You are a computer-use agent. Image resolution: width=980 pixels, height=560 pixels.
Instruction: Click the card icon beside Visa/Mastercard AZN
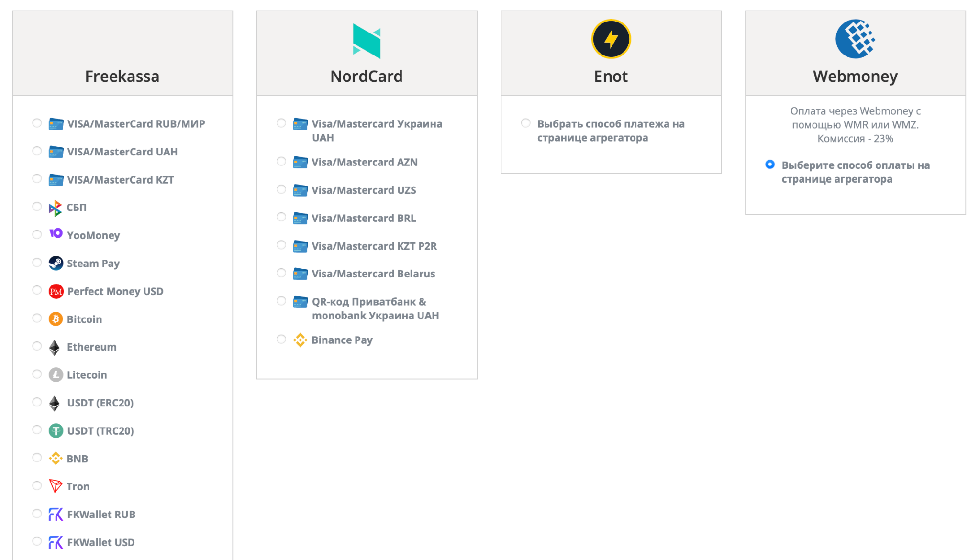pyautogui.click(x=301, y=163)
